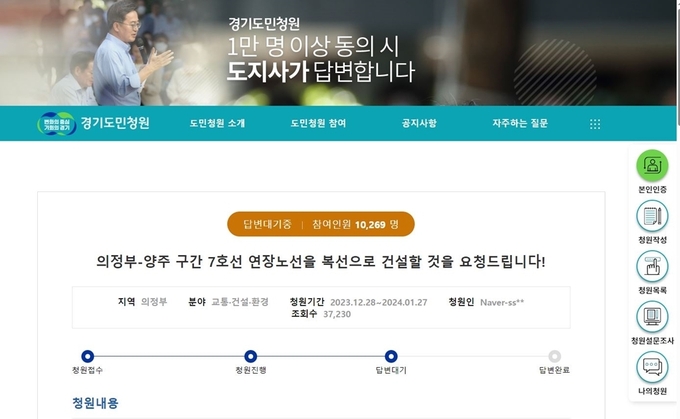Open the 청원설문조사 monitor icon
The height and width of the screenshot is (419, 680).
coord(652,317)
